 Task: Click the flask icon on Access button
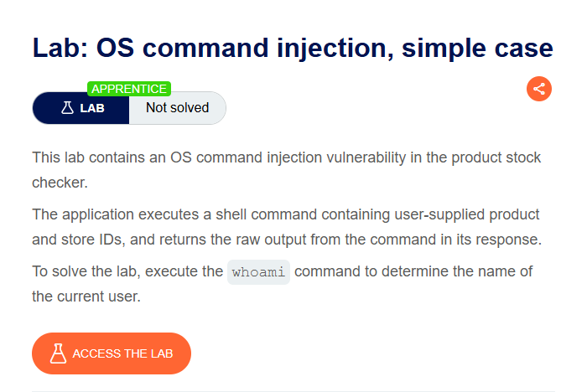pyautogui.click(x=58, y=353)
